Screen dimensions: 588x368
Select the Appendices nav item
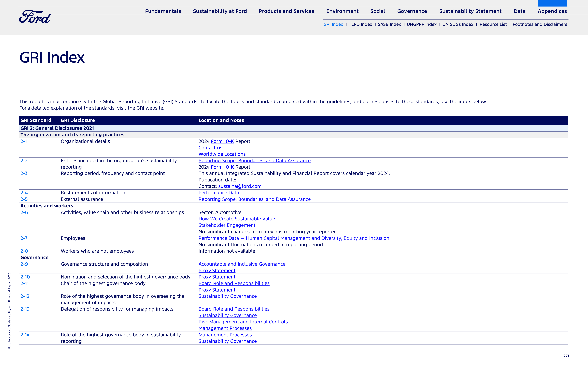coord(552,11)
